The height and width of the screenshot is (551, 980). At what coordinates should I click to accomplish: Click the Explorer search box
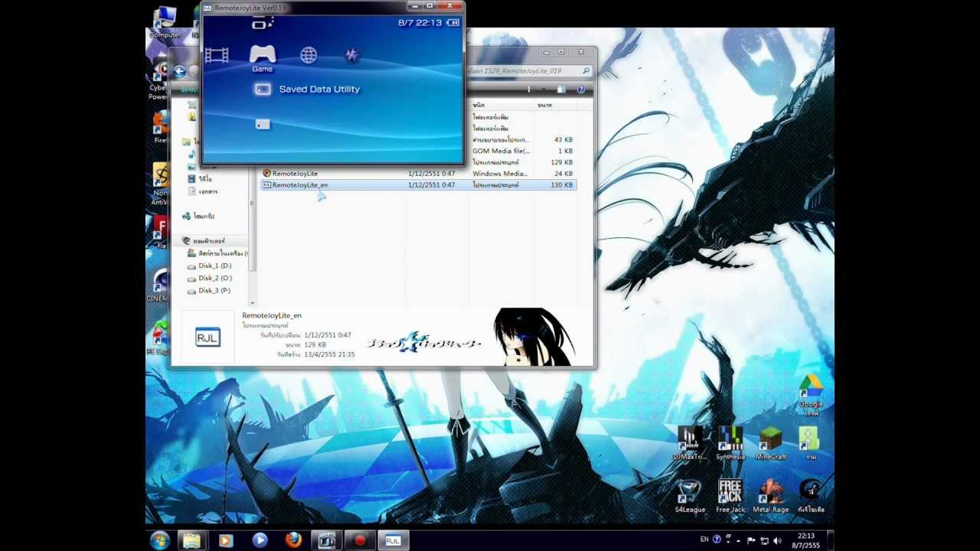(x=528, y=70)
